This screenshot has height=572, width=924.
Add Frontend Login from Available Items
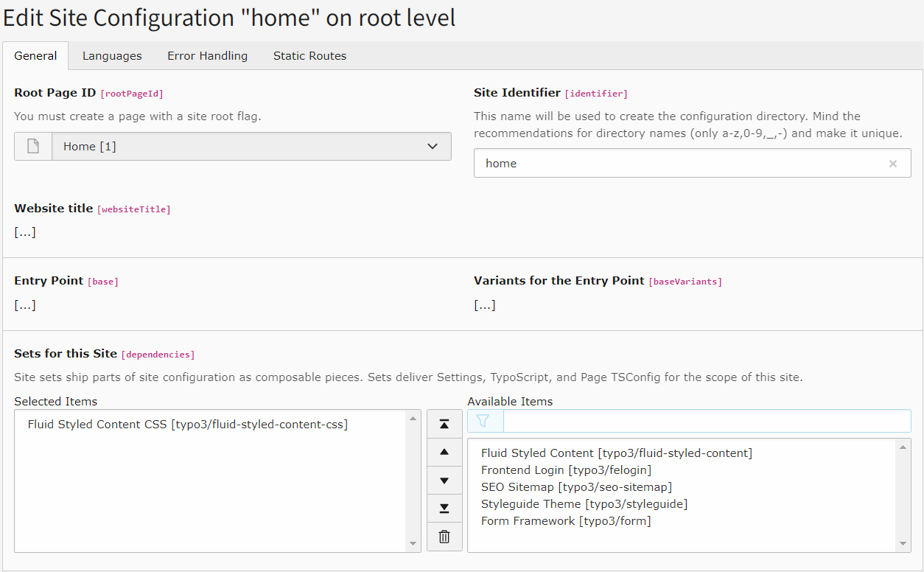(566, 470)
